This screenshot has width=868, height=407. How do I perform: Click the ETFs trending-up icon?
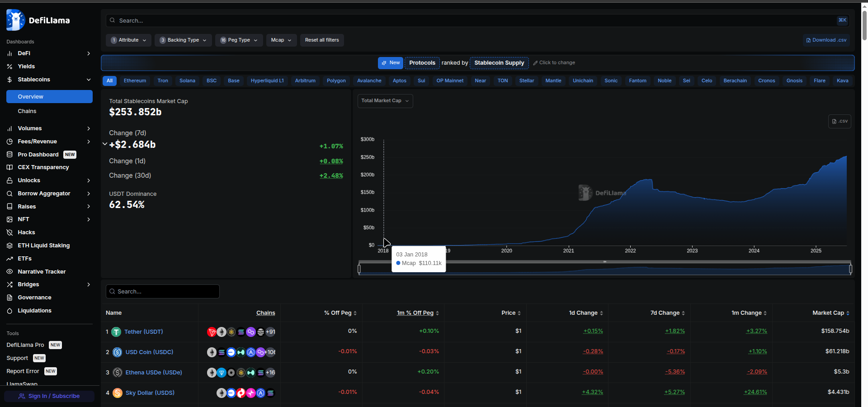coord(9,259)
